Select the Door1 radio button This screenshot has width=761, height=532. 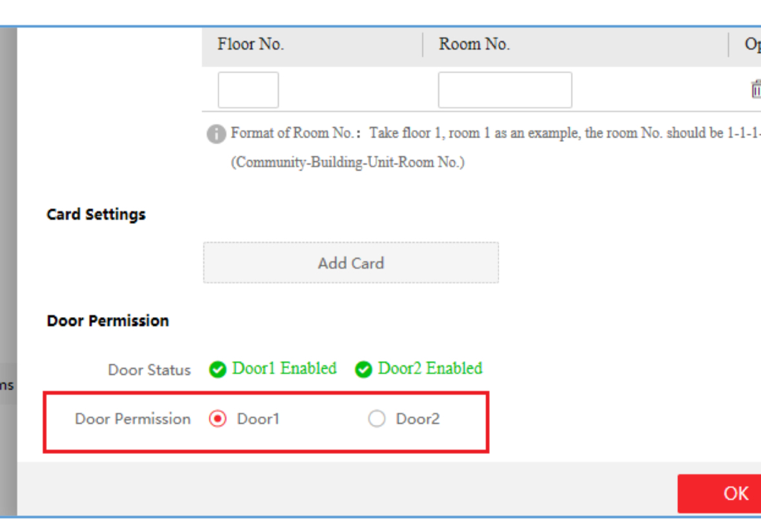pyautogui.click(x=218, y=420)
